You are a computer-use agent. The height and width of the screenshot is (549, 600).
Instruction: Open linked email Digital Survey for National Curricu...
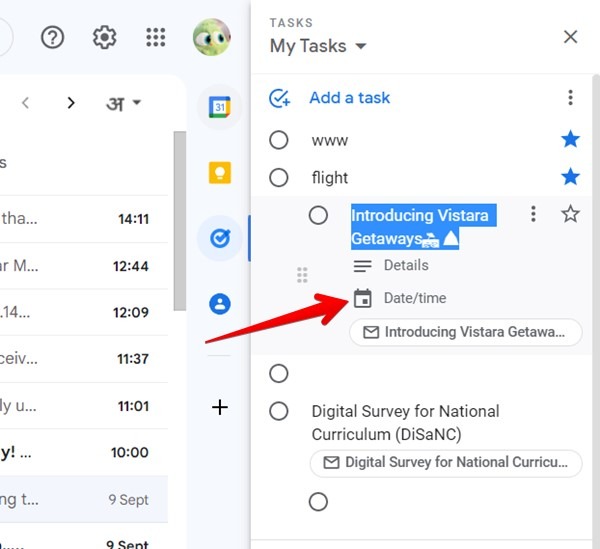coord(446,463)
